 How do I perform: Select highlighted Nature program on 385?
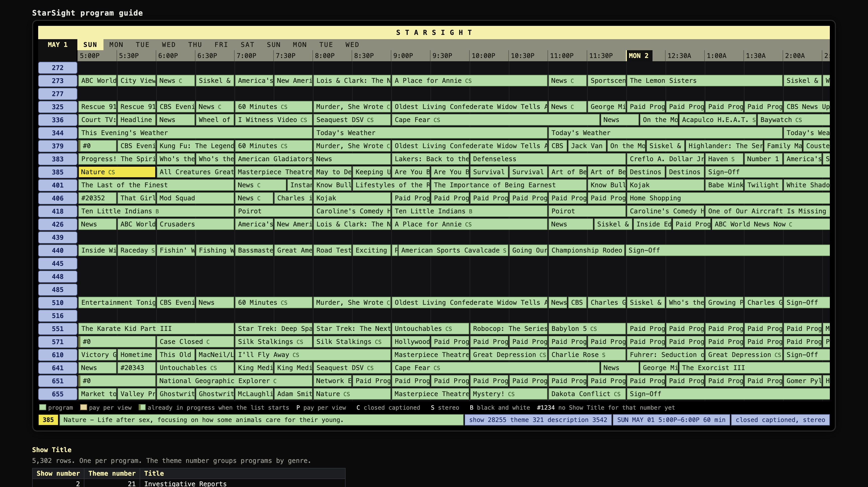click(117, 172)
